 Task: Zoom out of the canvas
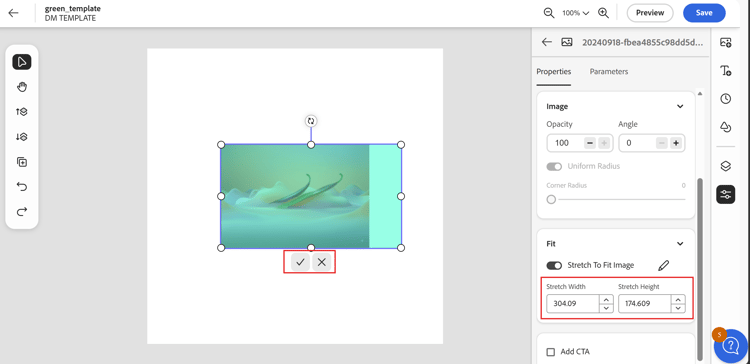549,13
